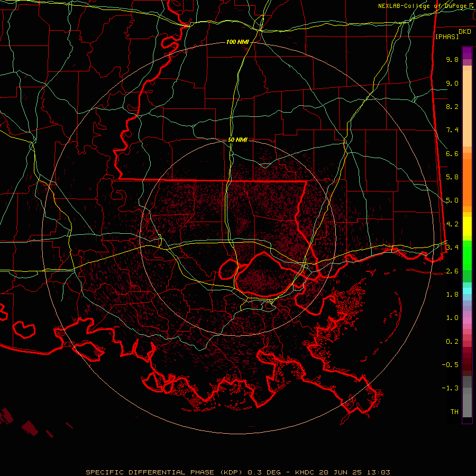This screenshot has height=476, width=476.
Task: Click the [PHAS] units label
Action: [x=447, y=36]
